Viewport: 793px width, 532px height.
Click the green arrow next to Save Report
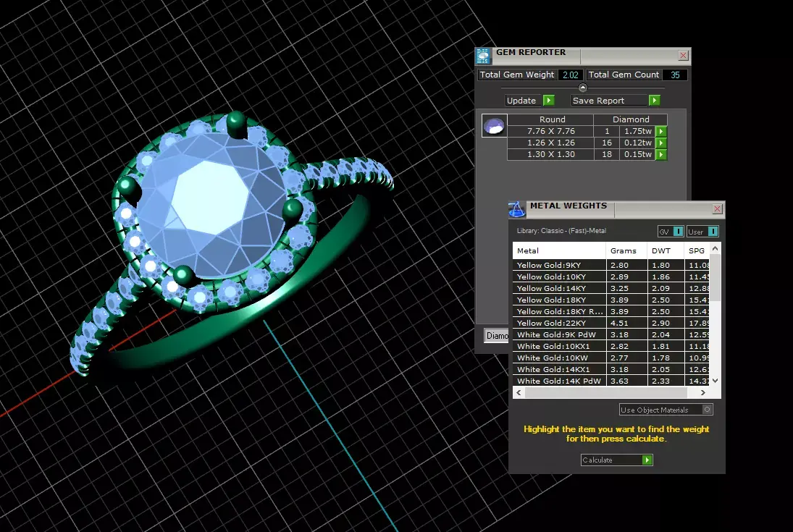(x=655, y=101)
